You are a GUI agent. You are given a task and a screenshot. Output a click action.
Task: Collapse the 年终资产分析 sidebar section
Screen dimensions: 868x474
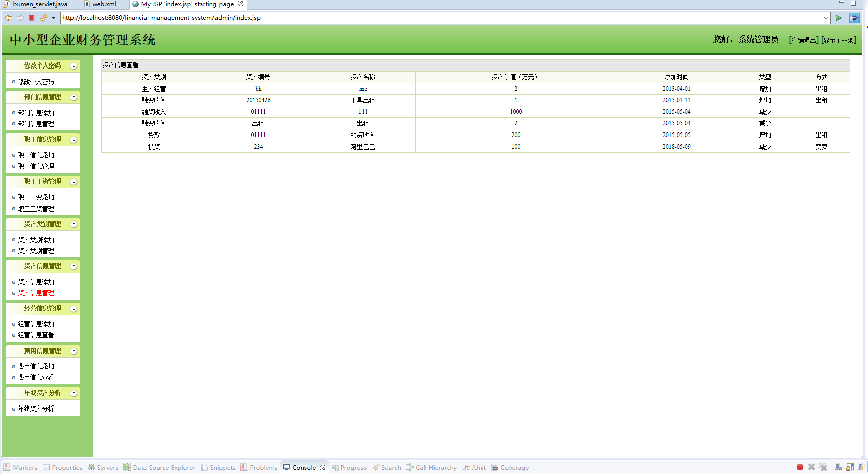(74, 393)
